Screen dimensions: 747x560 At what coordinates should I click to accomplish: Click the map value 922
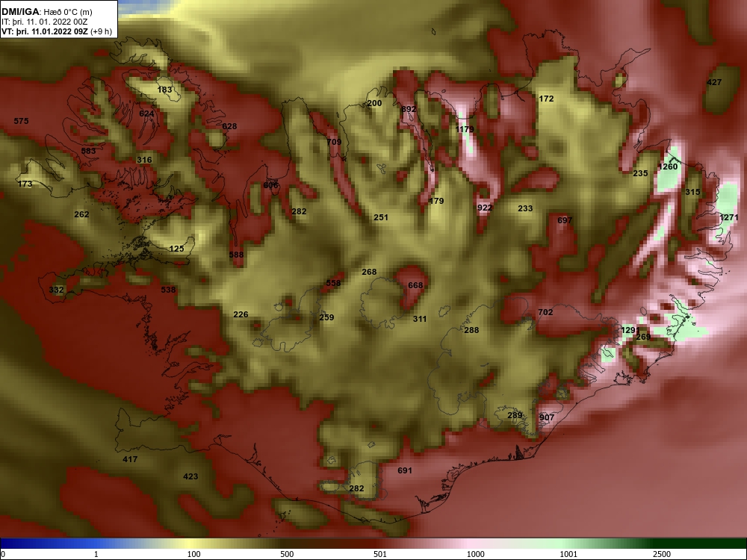(485, 207)
